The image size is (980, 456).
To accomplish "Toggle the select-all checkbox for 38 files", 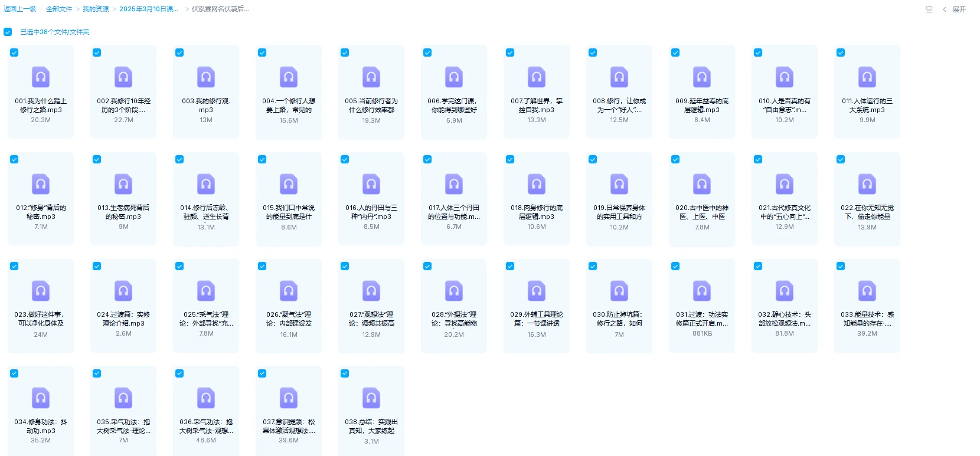I will pyautogui.click(x=8, y=32).
